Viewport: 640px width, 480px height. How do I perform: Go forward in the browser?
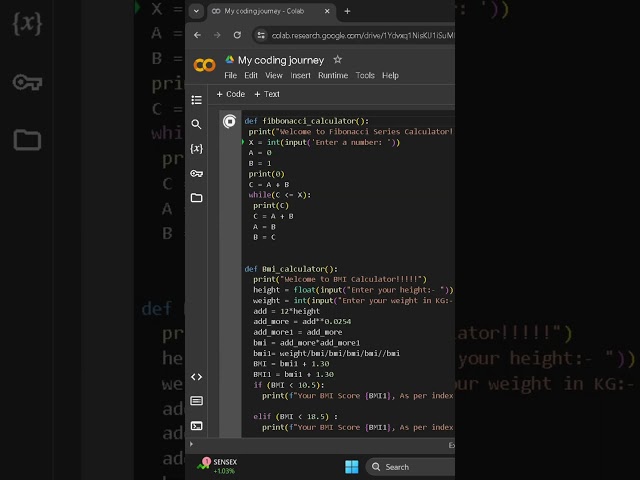pyautogui.click(x=217, y=35)
